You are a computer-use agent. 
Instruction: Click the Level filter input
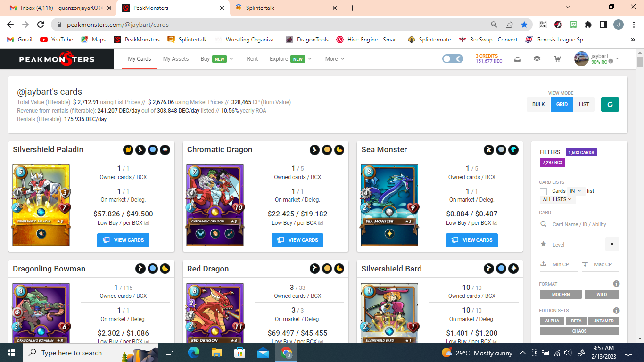click(x=570, y=244)
